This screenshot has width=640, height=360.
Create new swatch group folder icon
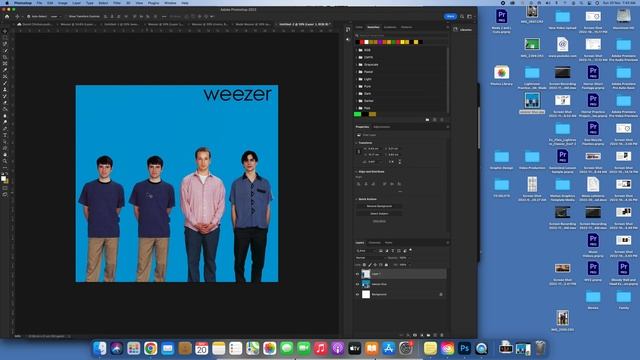pos(427,120)
